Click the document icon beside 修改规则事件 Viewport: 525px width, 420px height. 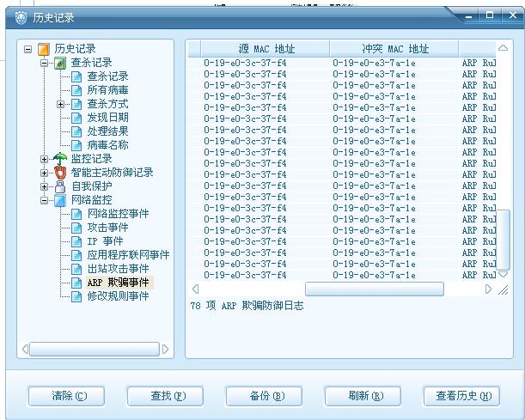click(x=76, y=296)
